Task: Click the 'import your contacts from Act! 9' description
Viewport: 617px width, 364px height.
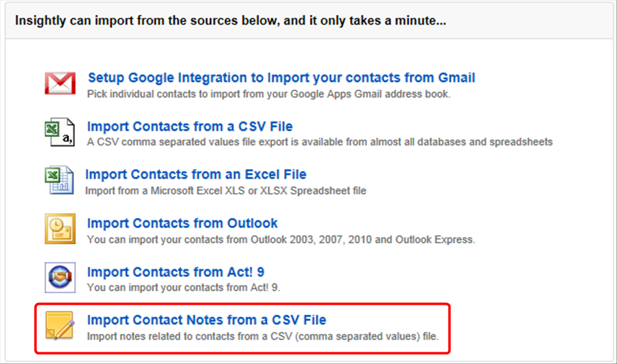Action: pyautogui.click(x=183, y=287)
